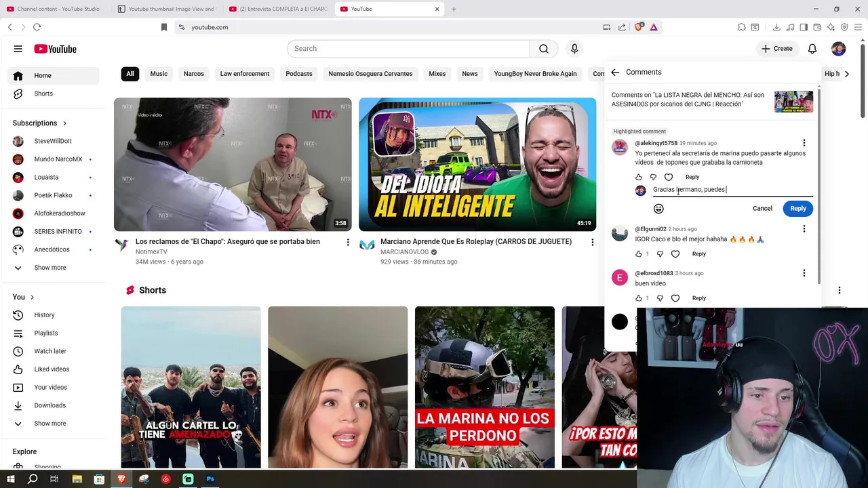Click the search magnifier button
Image resolution: width=868 pixels, height=488 pixels.
544,49
